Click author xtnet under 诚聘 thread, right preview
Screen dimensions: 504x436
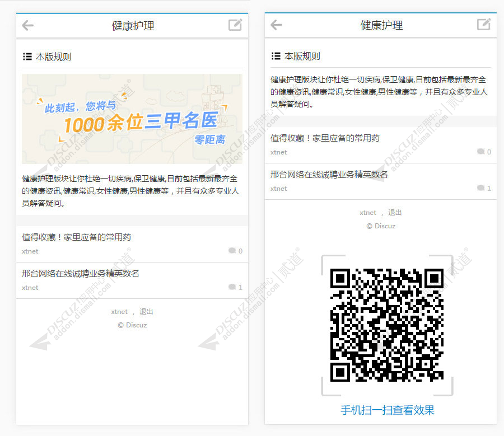coord(279,189)
